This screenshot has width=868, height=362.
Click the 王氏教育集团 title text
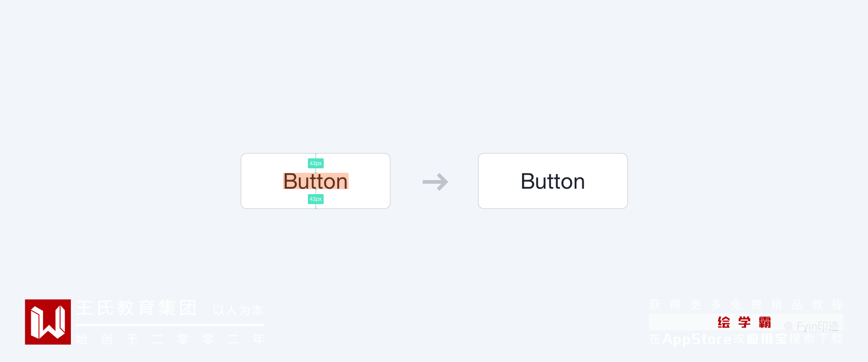pos(136,308)
